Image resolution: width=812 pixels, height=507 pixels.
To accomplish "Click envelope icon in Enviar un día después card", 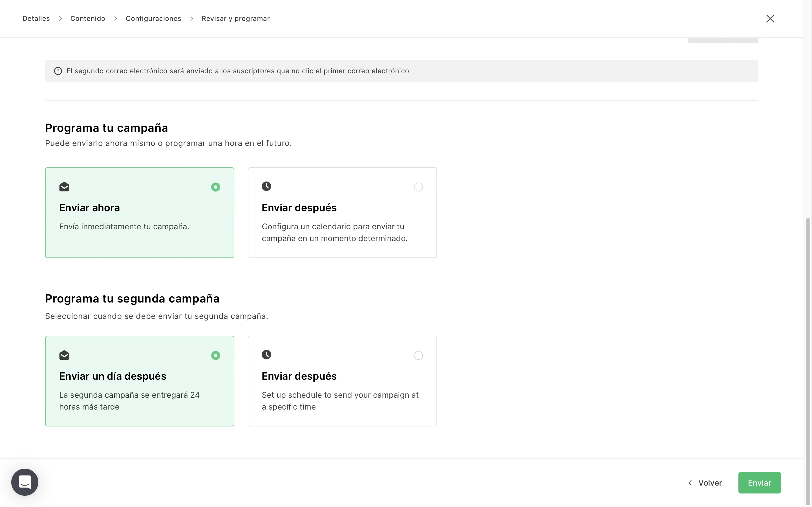I will [x=64, y=355].
